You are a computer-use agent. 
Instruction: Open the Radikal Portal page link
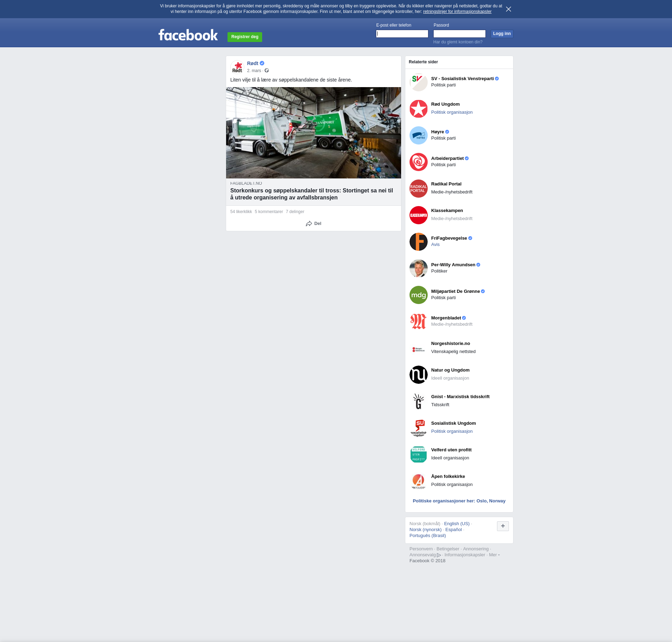446,184
